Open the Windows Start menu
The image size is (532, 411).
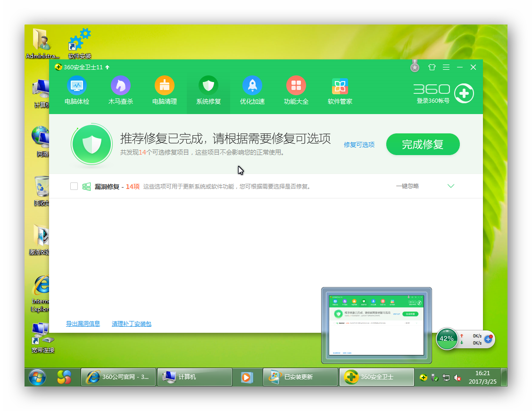(x=37, y=377)
